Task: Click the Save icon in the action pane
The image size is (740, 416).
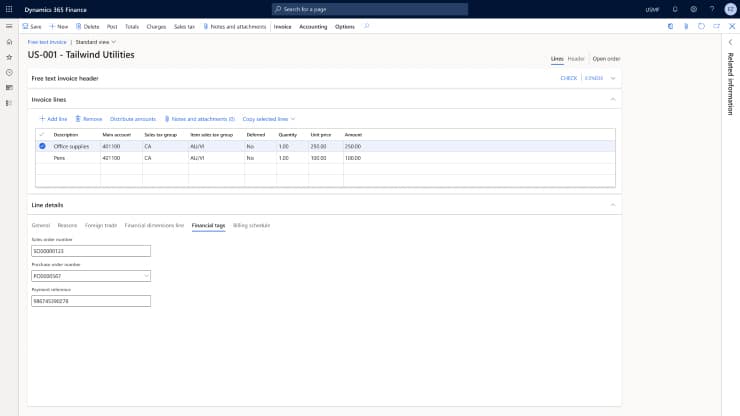Action: 25,26
